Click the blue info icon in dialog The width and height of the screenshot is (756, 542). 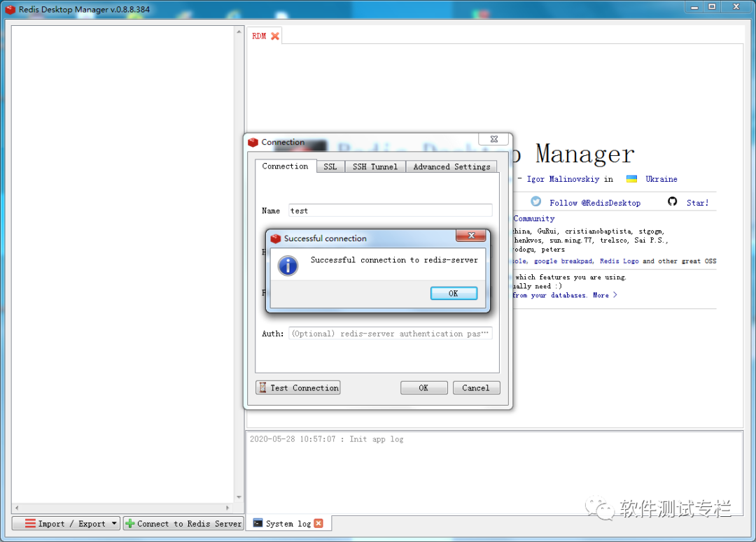coord(288,266)
